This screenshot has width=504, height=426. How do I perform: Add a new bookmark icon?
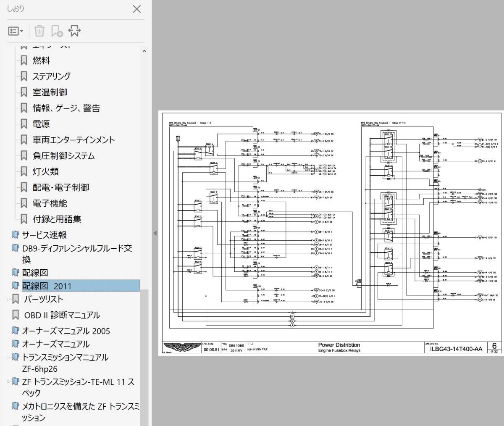(57, 31)
